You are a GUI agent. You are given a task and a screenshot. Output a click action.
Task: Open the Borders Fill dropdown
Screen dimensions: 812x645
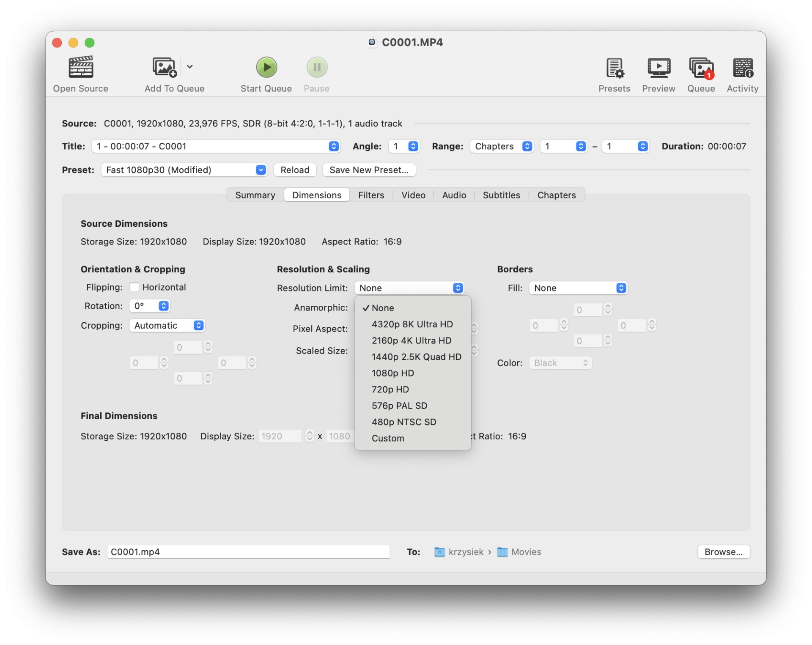[x=578, y=288]
